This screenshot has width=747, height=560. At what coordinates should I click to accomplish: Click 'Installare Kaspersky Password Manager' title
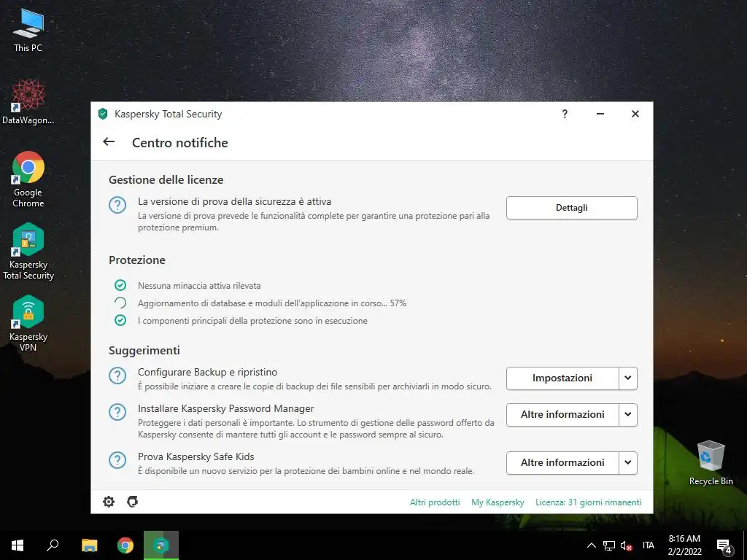[226, 408]
